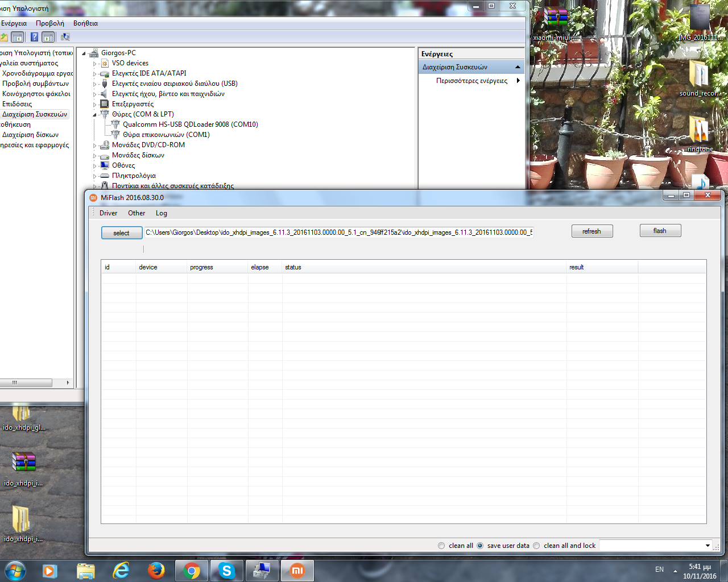The image size is (728, 582).
Task: Open Skype from the taskbar
Action: pos(227,570)
